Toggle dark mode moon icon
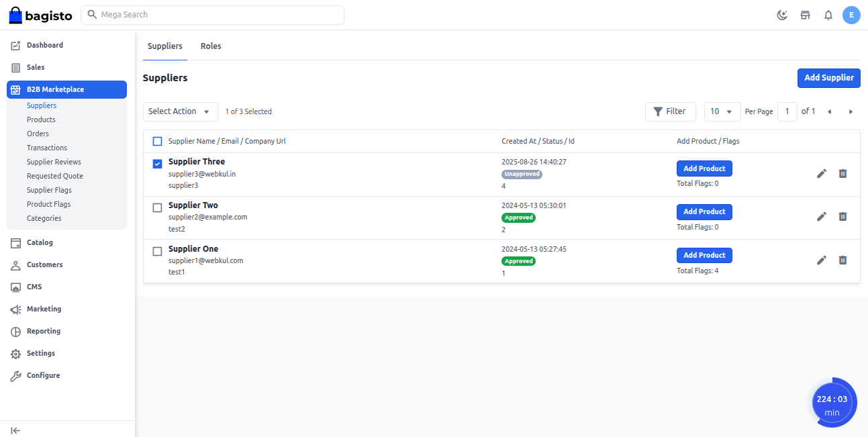Image resolution: width=868 pixels, height=437 pixels. point(782,15)
